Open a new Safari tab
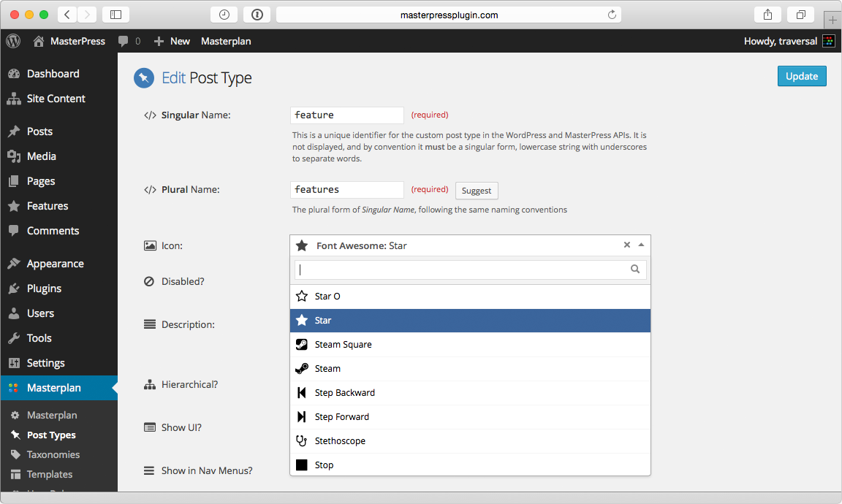This screenshot has width=842, height=504. (832, 20)
